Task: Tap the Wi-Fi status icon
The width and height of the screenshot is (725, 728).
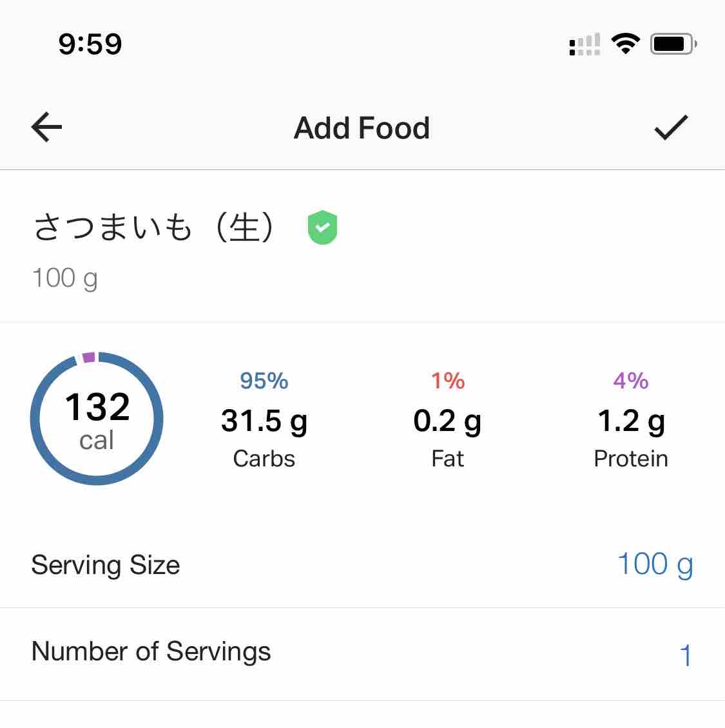Action: click(x=624, y=44)
